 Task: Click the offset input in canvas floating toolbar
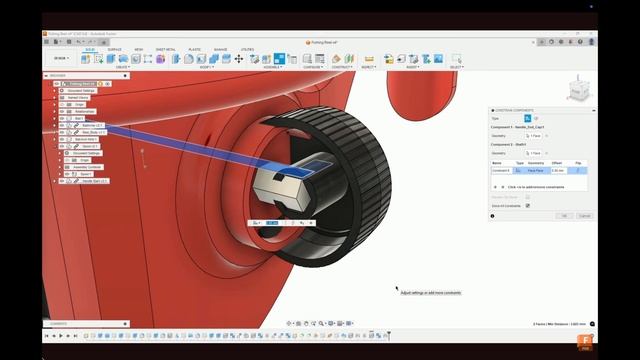click(272, 223)
